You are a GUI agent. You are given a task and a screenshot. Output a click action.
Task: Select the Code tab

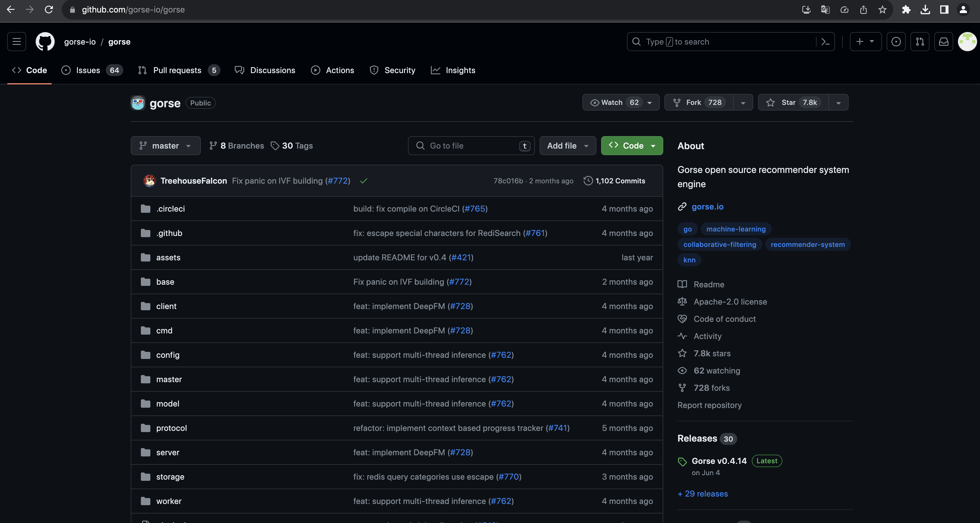pos(29,70)
